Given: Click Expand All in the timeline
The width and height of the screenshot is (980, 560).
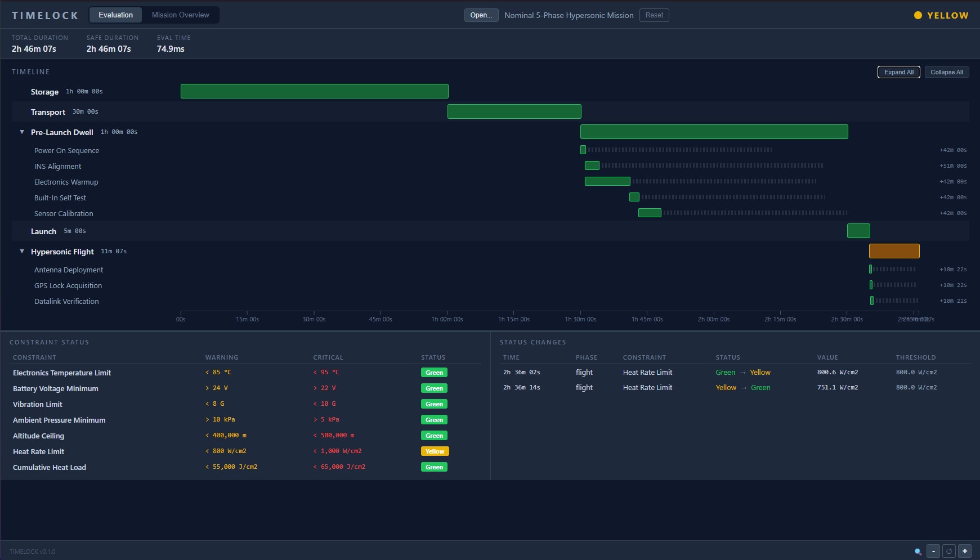Looking at the screenshot, I should coord(899,72).
